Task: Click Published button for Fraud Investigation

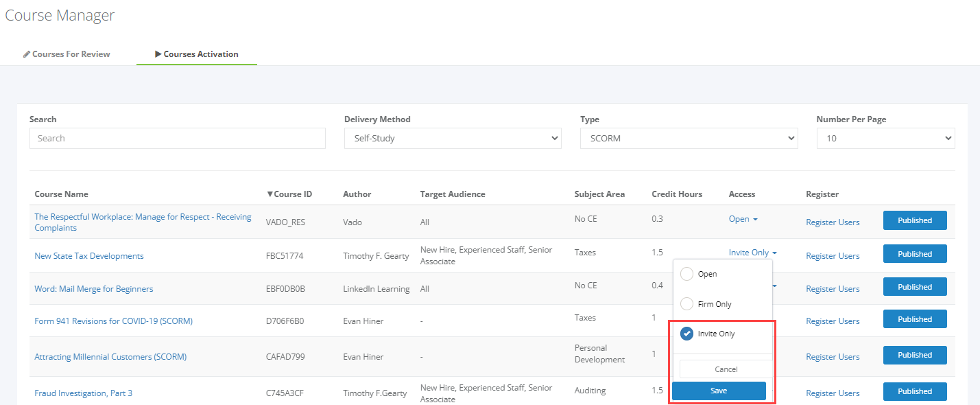Action: tap(915, 391)
